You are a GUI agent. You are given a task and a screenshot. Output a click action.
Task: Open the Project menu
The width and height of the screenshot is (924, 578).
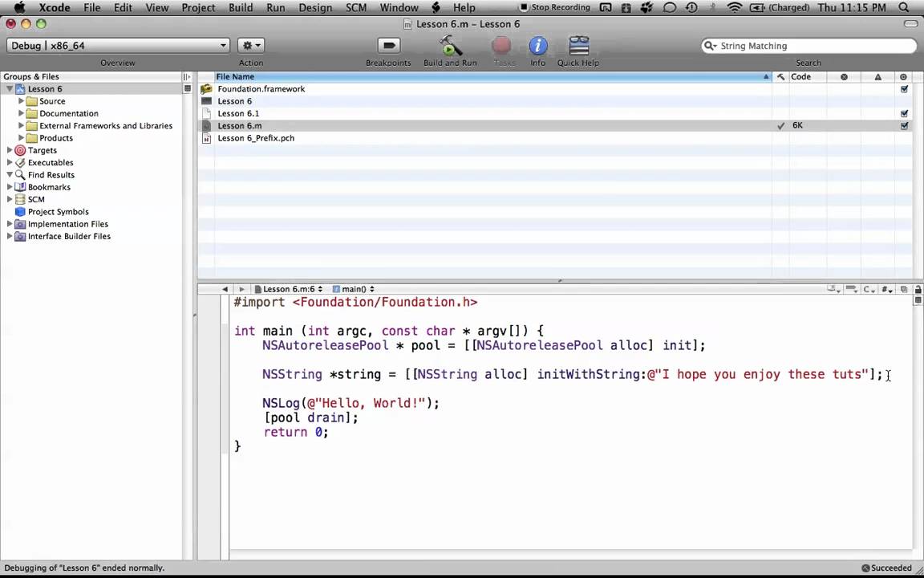click(199, 8)
